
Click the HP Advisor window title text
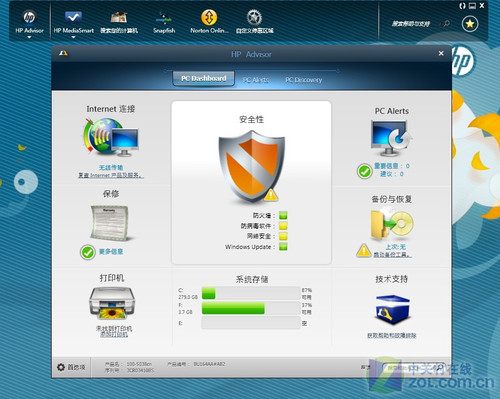(x=251, y=54)
